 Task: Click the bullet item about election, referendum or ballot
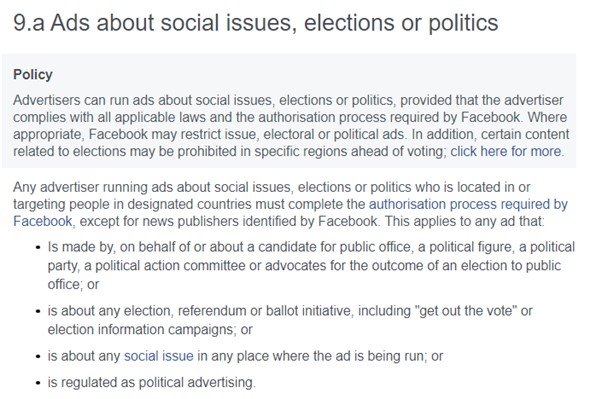click(290, 320)
